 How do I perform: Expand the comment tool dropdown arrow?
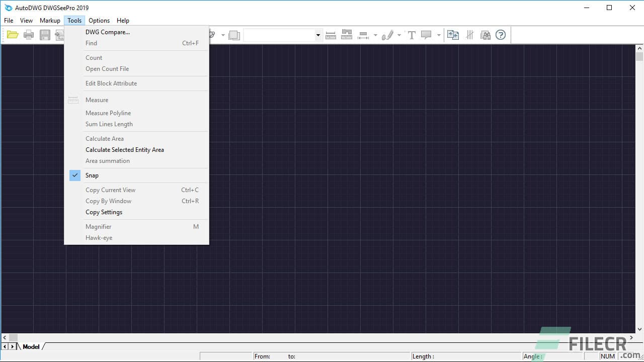tap(438, 35)
